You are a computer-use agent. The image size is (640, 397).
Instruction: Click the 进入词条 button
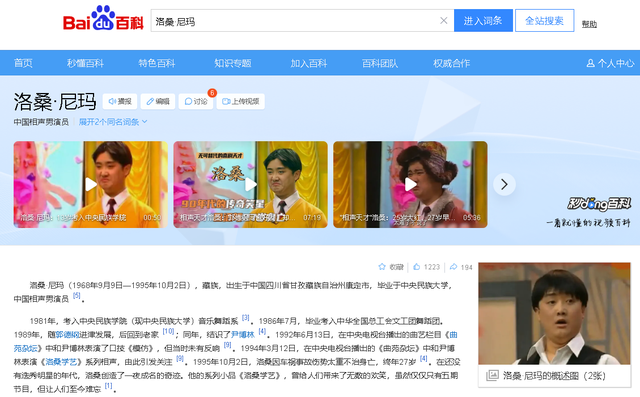pos(483,20)
